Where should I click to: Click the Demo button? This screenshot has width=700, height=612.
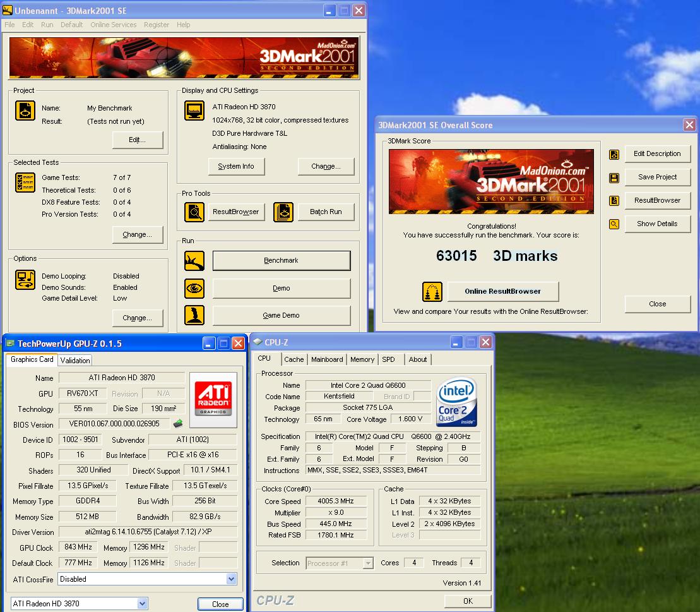[282, 289]
